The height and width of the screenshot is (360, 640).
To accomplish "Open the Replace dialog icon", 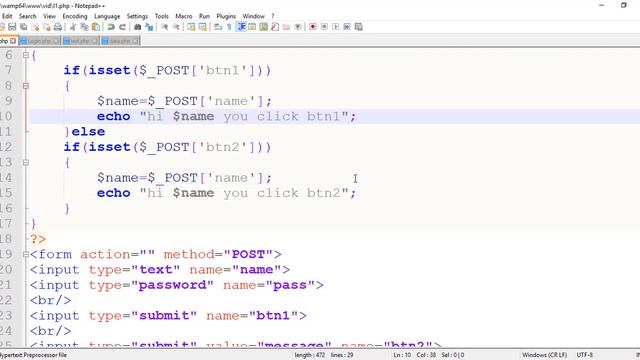I will tap(149, 27).
